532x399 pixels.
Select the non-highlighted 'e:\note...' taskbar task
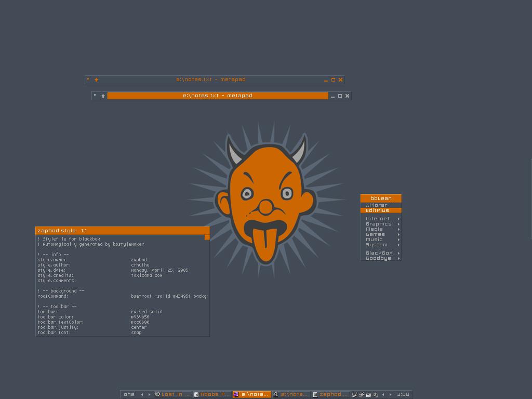[291, 394]
